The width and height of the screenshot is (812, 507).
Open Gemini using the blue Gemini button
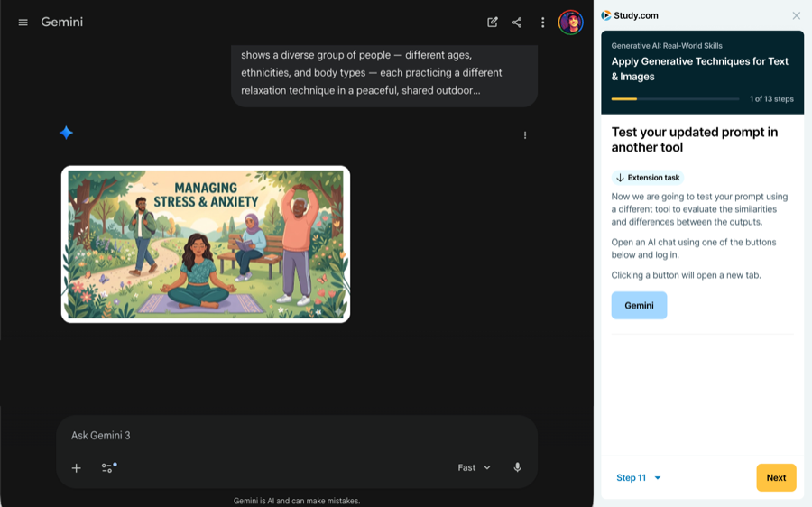point(639,306)
